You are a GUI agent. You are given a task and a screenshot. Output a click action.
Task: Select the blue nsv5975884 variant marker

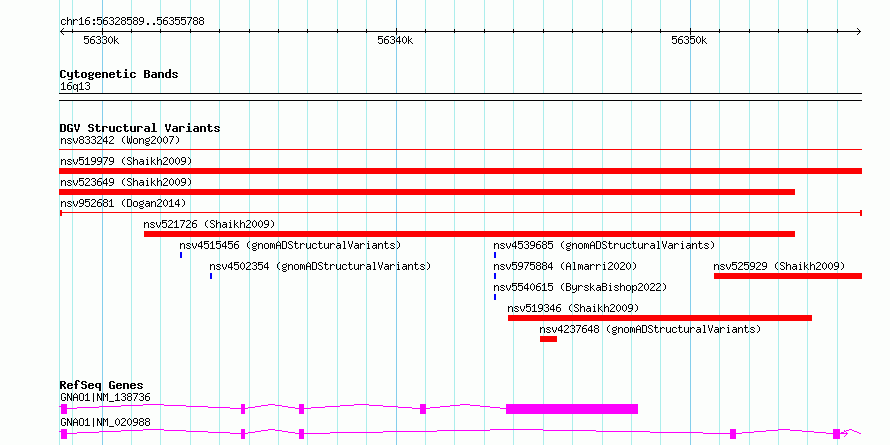pyautogui.click(x=495, y=276)
